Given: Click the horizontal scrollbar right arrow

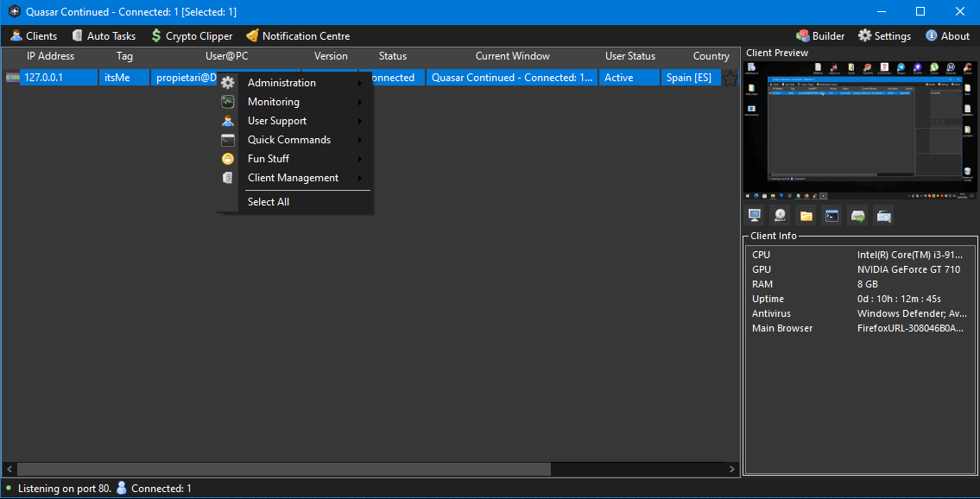Looking at the screenshot, I should pos(732,469).
